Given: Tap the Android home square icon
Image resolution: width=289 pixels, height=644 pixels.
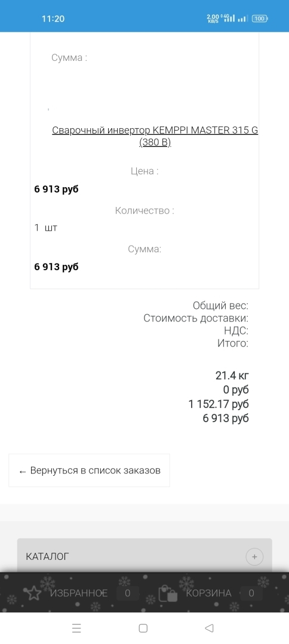Looking at the screenshot, I should (x=143, y=628).
